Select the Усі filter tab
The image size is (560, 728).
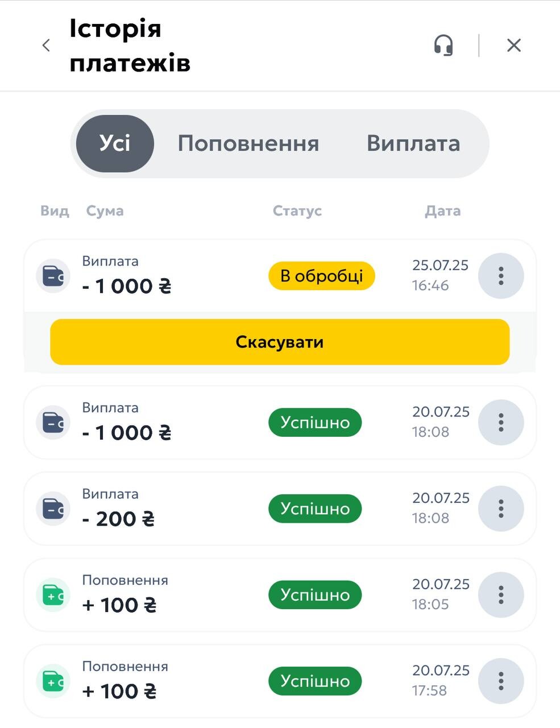(115, 143)
